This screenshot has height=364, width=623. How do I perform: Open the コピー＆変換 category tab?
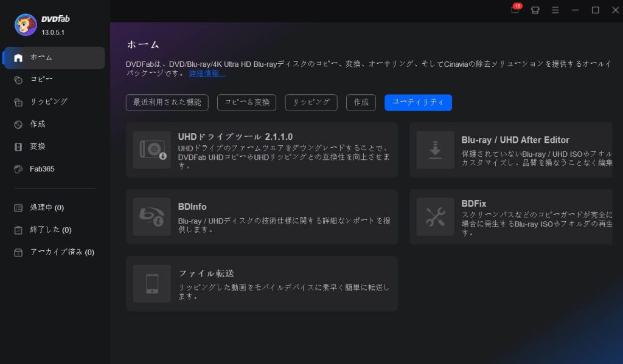pyautogui.click(x=246, y=102)
